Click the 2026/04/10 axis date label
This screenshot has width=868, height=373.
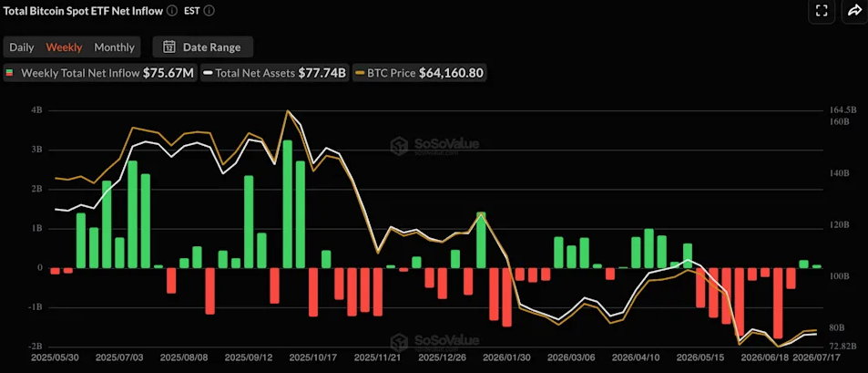637,358
